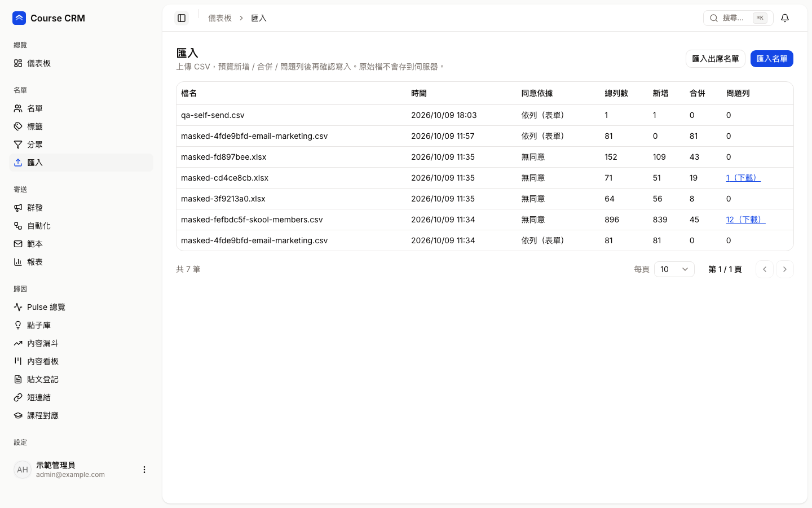Click the admin@example.com account email
Viewport: 812px width, 508px height.
(70, 475)
